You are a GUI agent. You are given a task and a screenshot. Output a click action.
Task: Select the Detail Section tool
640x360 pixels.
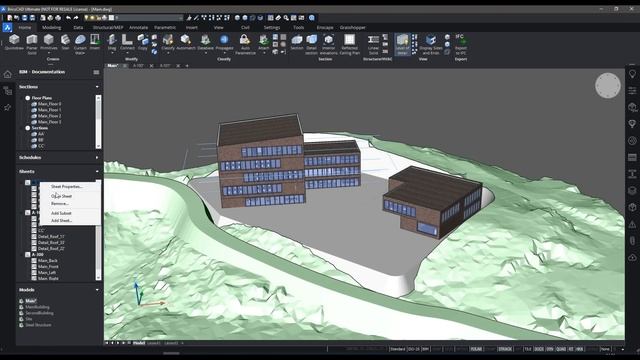[x=311, y=44]
